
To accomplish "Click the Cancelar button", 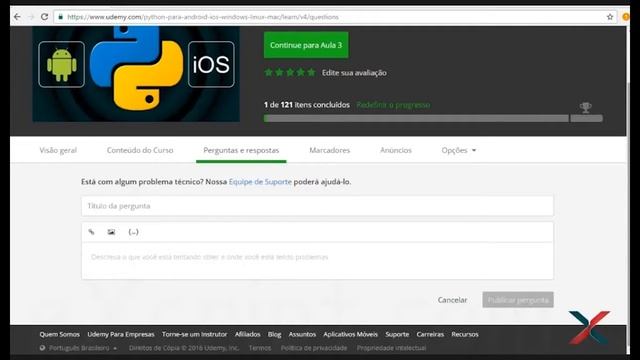I will click(x=452, y=300).
